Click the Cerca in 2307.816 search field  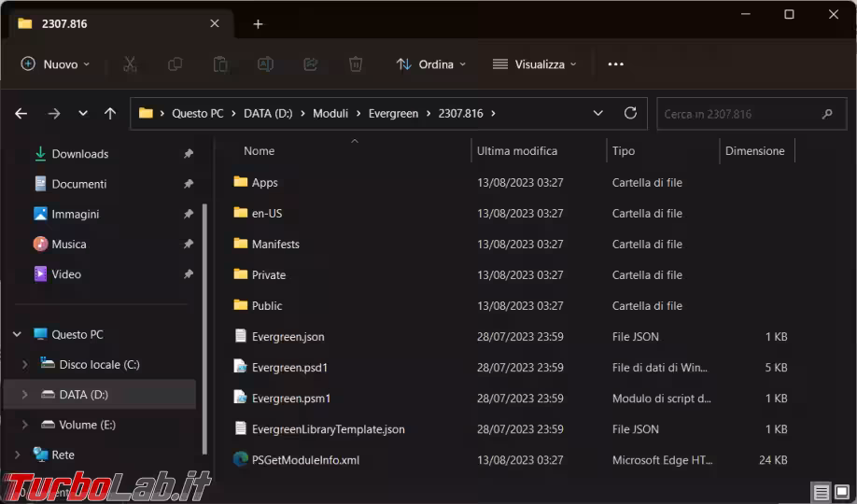pyautogui.click(x=752, y=114)
